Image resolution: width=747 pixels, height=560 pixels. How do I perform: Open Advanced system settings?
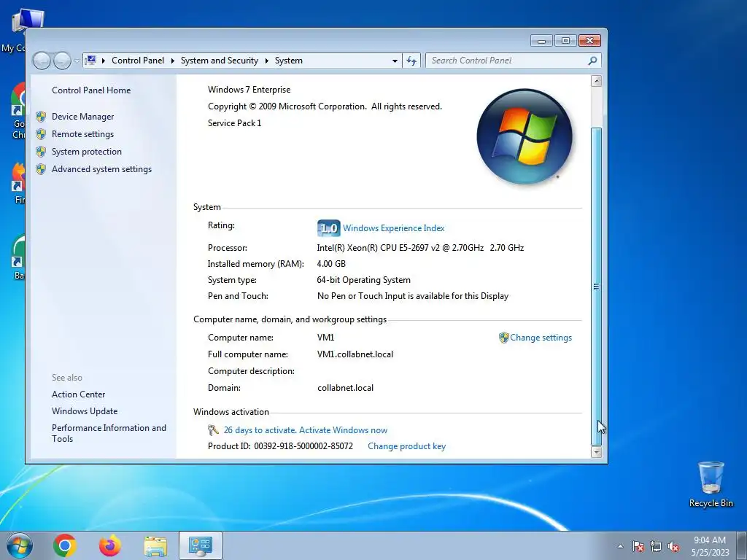101,169
